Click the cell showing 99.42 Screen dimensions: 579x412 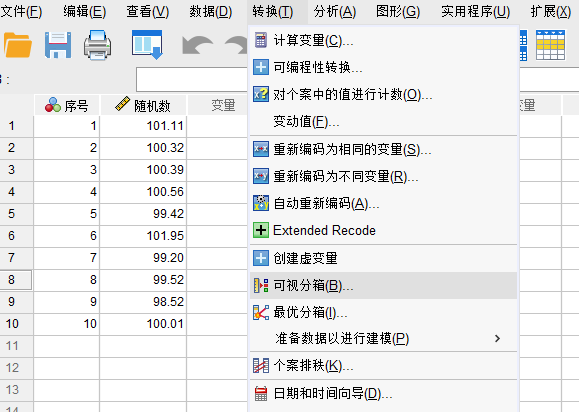pos(143,213)
